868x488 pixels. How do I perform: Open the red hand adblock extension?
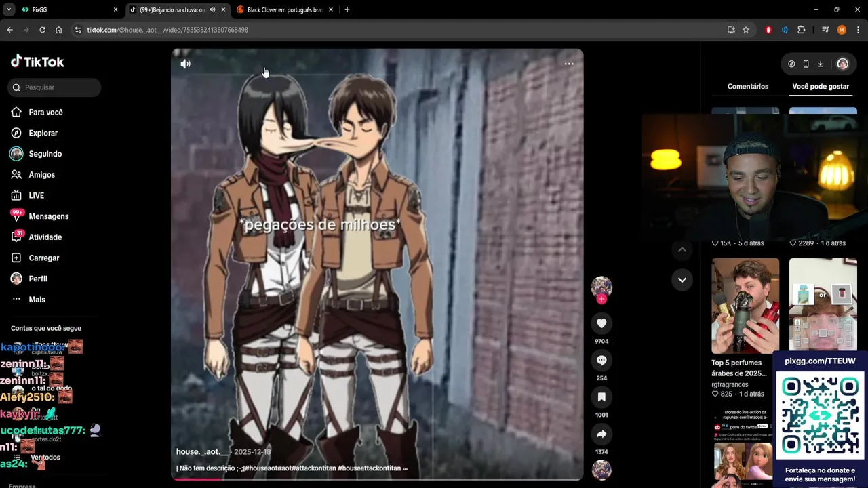(768, 30)
